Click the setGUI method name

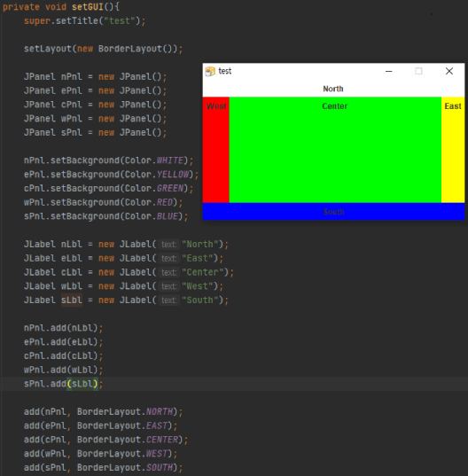[x=88, y=7]
